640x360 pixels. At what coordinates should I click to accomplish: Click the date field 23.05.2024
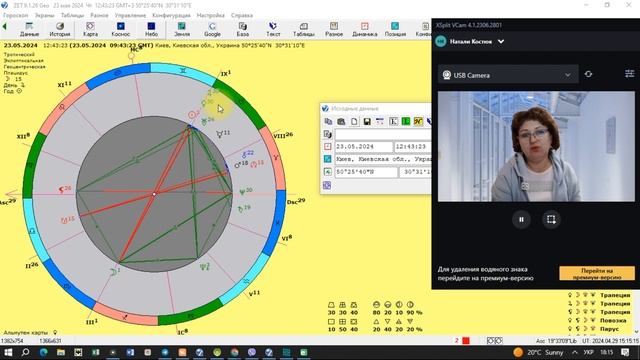pos(363,147)
